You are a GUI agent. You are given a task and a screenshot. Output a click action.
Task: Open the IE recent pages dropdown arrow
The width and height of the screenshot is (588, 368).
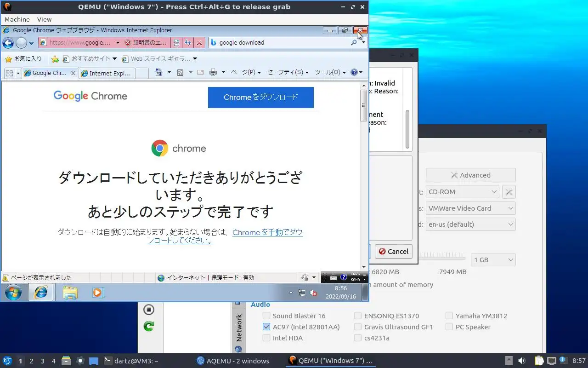(x=32, y=43)
